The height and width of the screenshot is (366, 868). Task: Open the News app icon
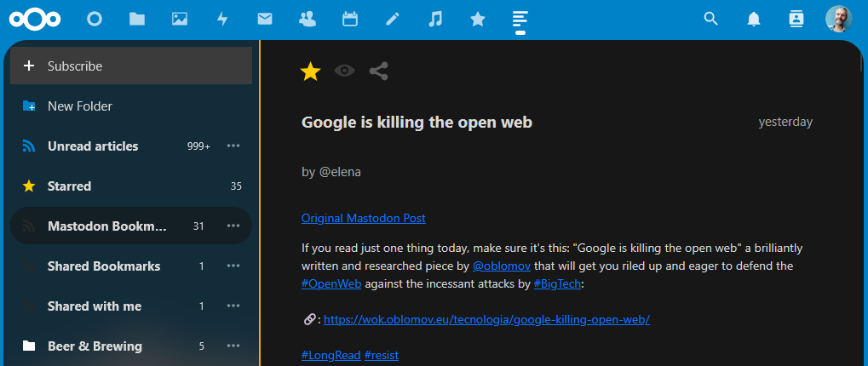tap(520, 20)
